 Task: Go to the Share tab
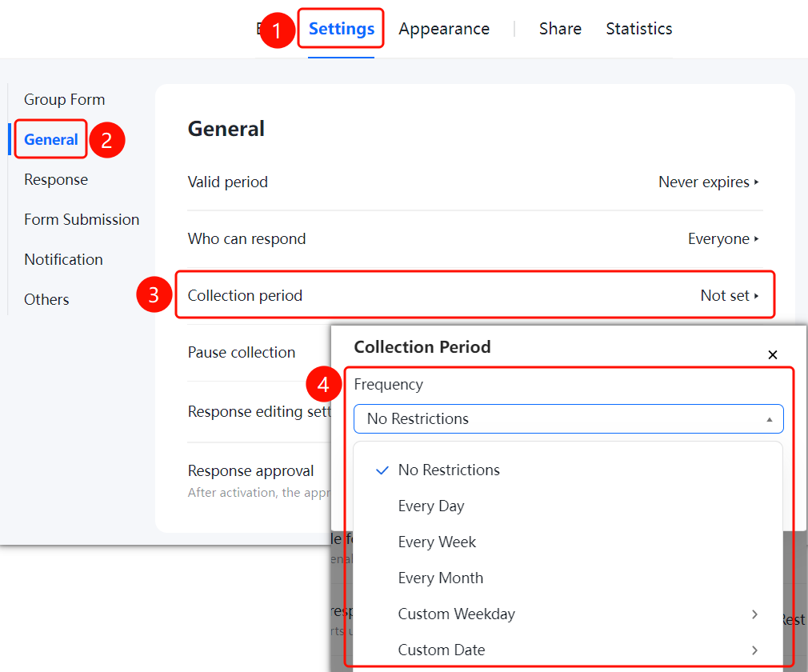pyautogui.click(x=560, y=29)
